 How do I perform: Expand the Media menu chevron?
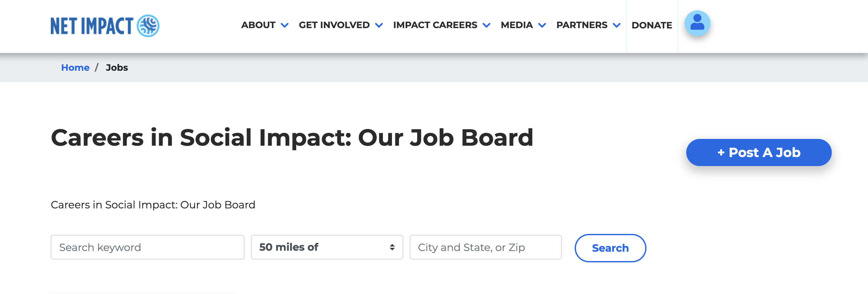tap(542, 26)
